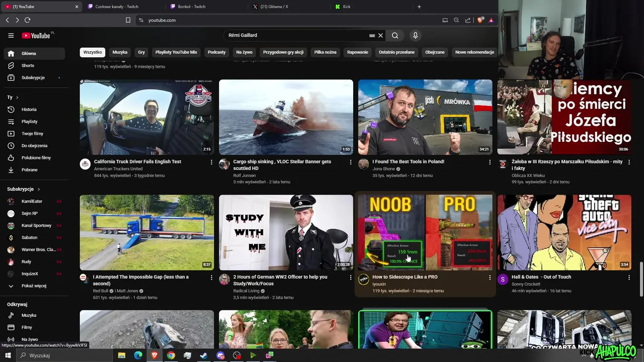Image resolution: width=644 pixels, height=362 pixels.
Task: Select the Nowe rekomendacje chip
Action: point(474,52)
